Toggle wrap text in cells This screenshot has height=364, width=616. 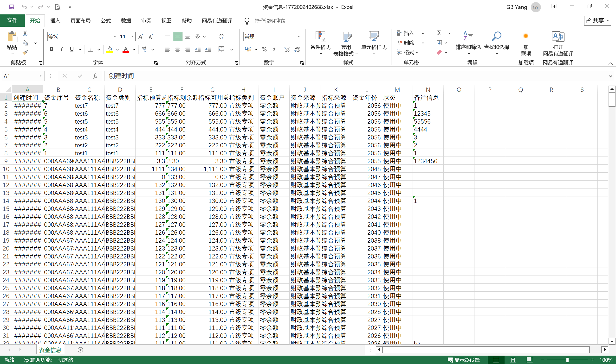click(x=221, y=37)
